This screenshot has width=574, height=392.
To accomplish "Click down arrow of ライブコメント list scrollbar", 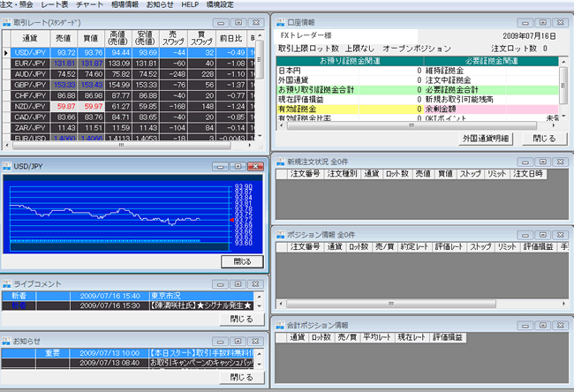I will (259, 306).
